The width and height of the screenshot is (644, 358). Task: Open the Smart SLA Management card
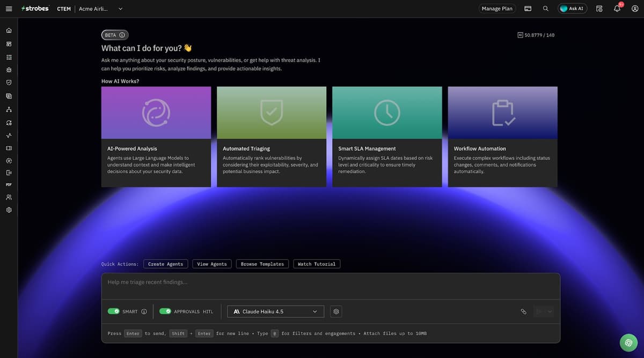point(387,137)
